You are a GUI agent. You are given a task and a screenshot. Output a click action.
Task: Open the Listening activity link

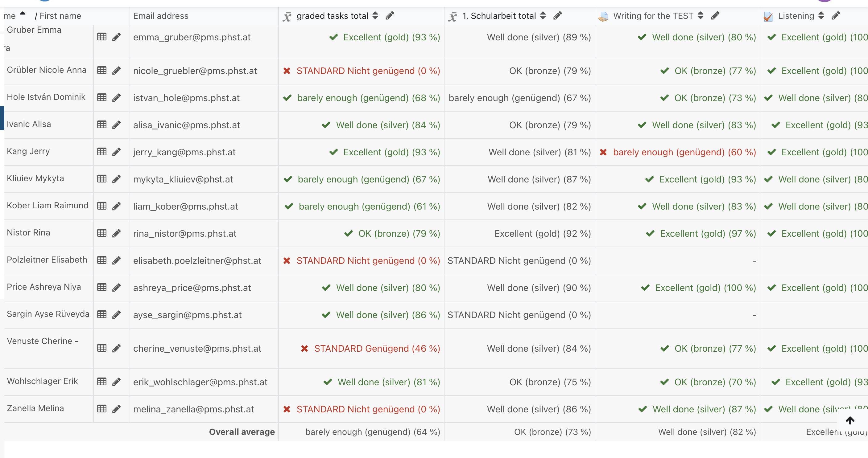coord(796,16)
